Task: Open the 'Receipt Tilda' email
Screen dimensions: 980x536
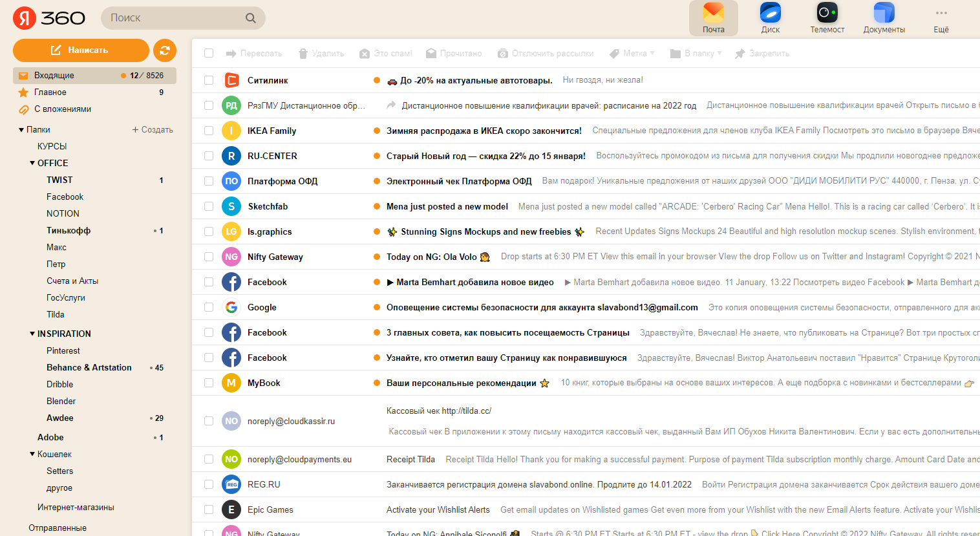Action: [x=410, y=459]
